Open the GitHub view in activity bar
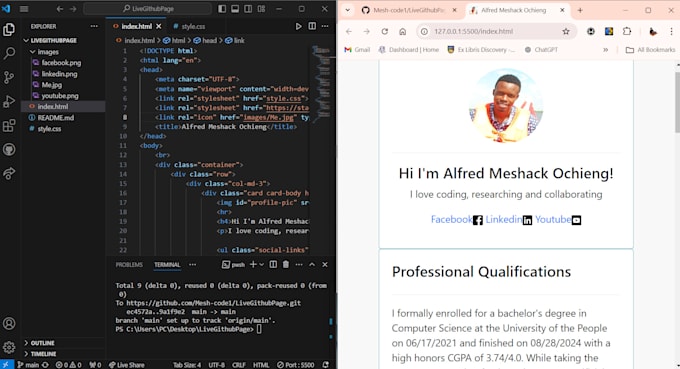Viewport: 680px width, 369px height. 9,150
